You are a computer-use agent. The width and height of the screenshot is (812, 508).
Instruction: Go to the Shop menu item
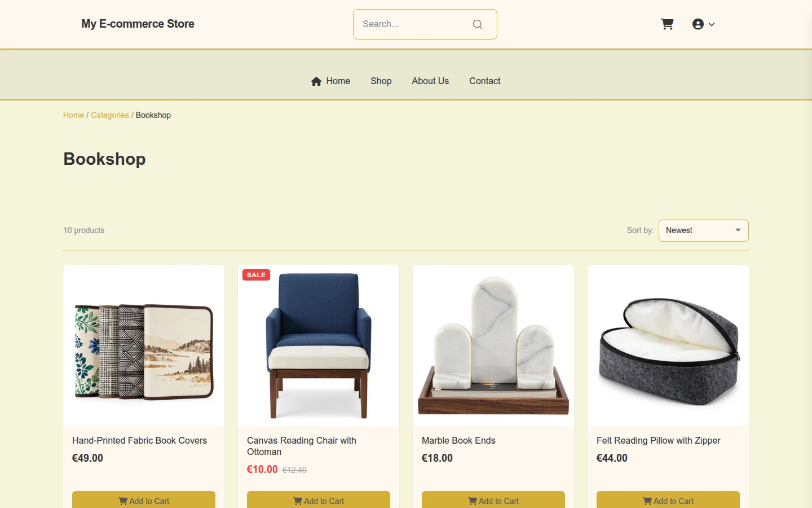point(381,81)
